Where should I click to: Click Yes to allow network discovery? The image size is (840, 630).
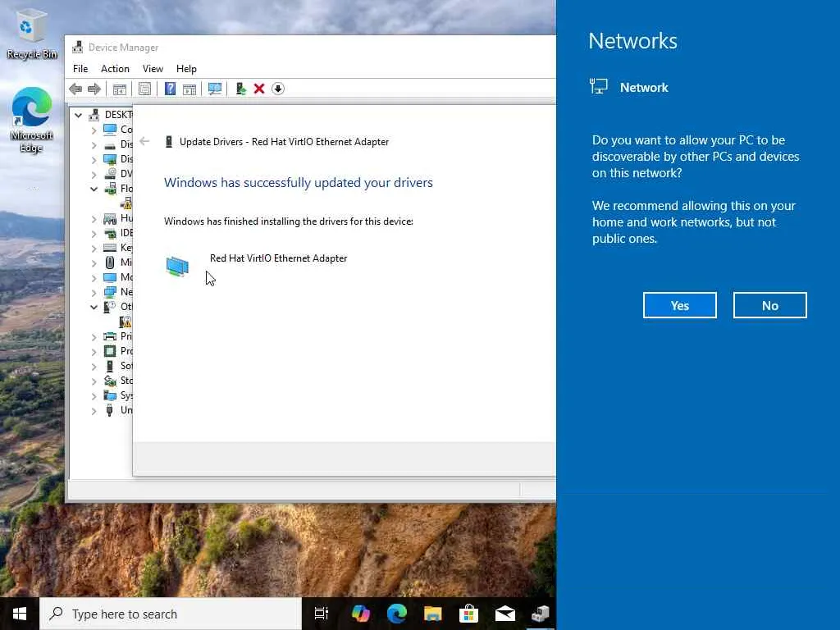point(680,305)
